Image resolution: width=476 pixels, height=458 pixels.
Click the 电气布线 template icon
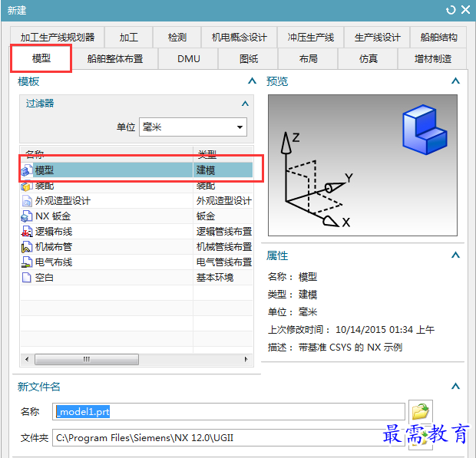coord(27,262)
